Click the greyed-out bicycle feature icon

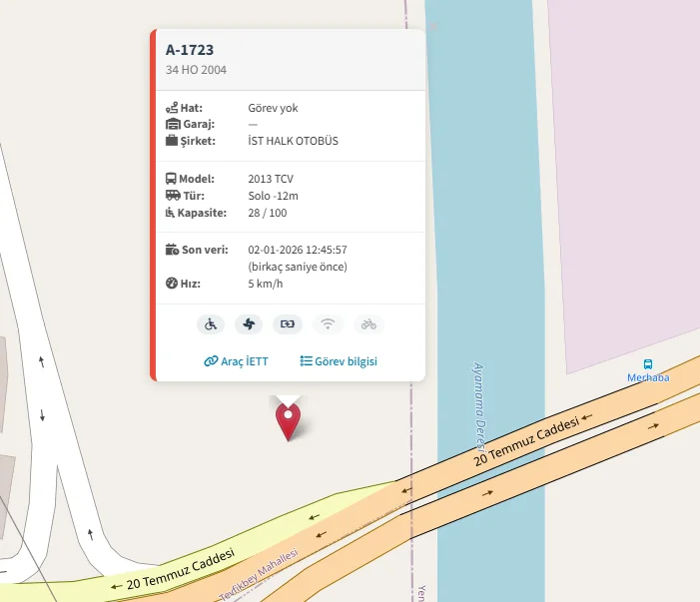click(x=368, y=324)
